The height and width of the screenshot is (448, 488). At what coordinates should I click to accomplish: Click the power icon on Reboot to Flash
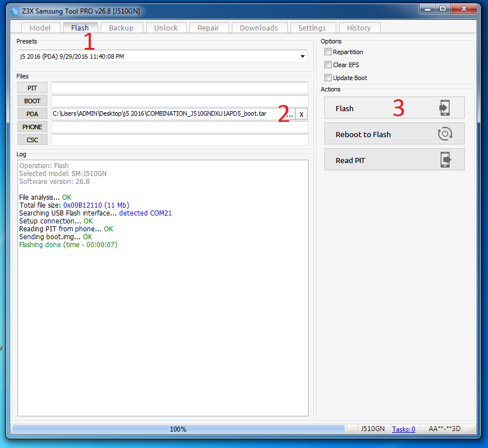coord(445,134)
